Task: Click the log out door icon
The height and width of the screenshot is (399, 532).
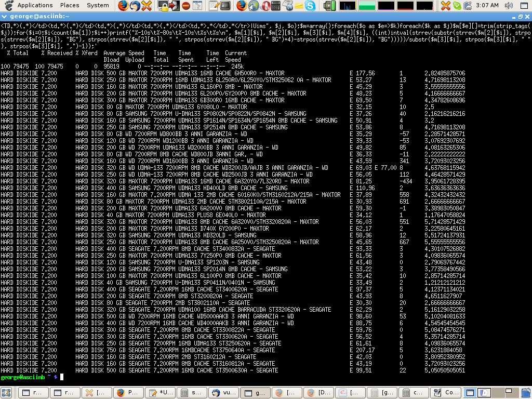Action: tap(174, 6)
